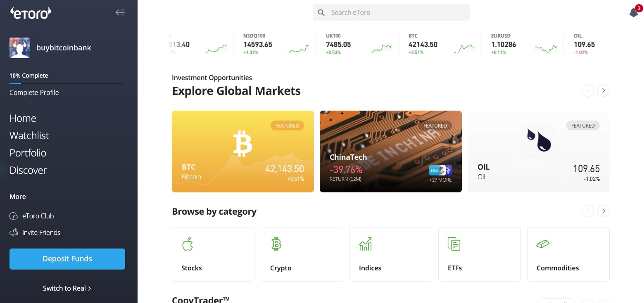Open the Stocks category apple icon
The image size is (644, 303).
coord(188,244)
